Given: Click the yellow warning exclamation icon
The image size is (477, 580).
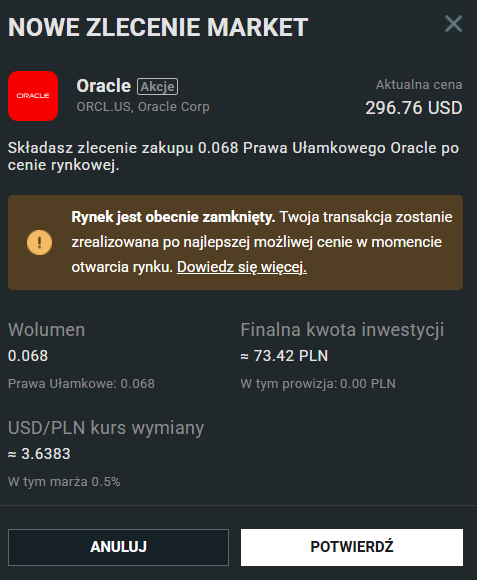Looking at the screenshot, I should pos(39,243).
